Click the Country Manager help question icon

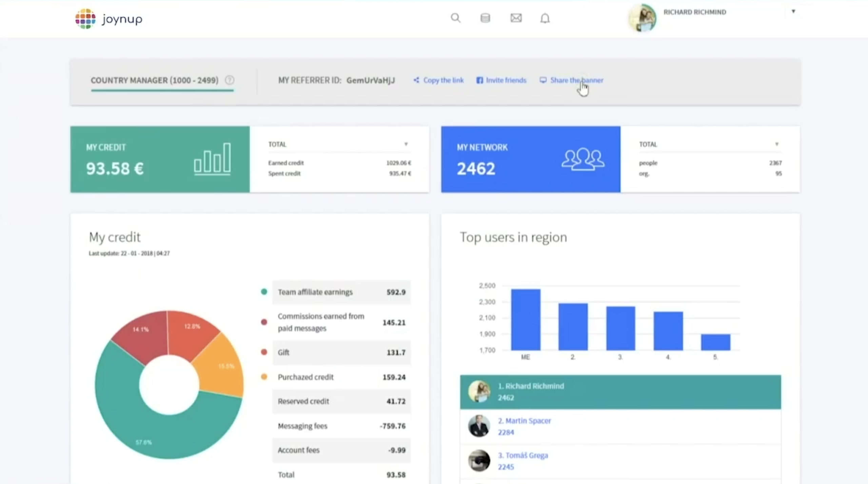230,80
